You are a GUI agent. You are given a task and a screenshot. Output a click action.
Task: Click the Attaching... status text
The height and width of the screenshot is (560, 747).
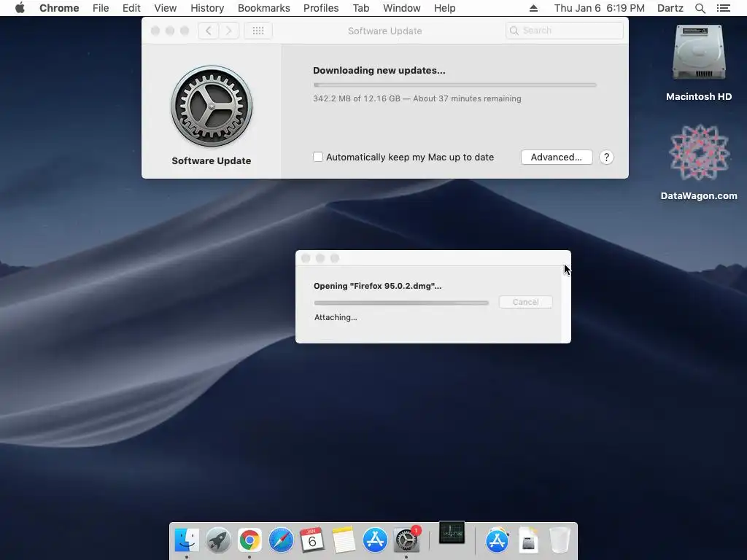tap(336, 317)
